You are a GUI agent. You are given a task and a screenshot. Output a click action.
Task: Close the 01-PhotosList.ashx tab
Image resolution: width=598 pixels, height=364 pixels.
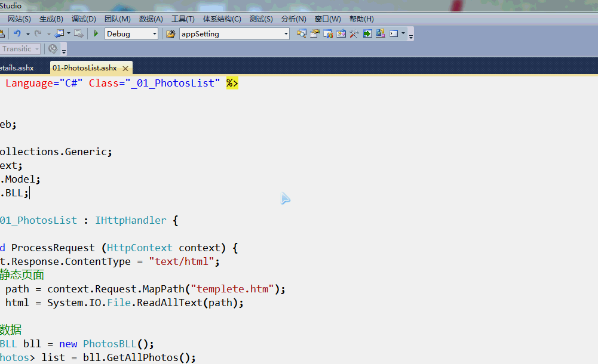[125, 68]
